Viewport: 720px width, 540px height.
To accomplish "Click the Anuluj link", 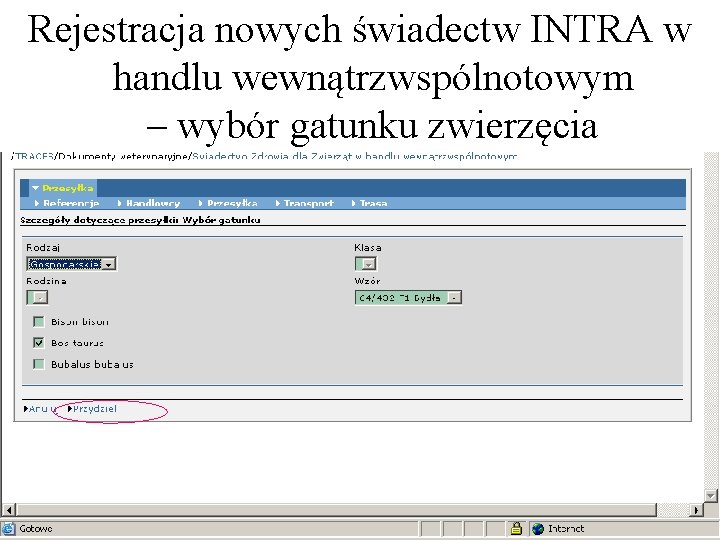I will pyautogui.click(x=40, y=409).
